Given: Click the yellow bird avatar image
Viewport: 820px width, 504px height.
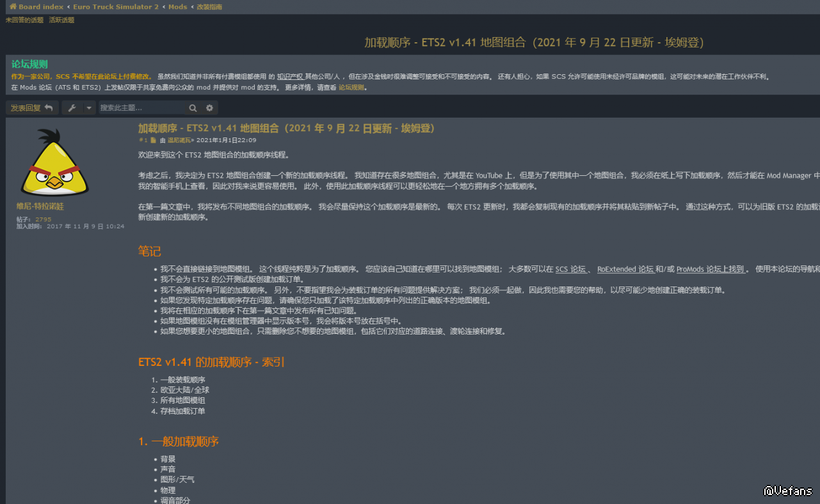Looking at the screenshot, I should (x=54, y=162).
